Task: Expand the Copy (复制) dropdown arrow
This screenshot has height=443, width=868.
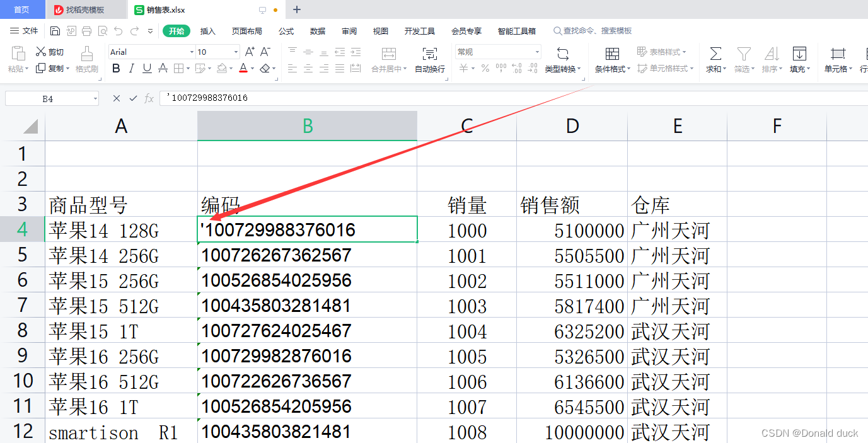Action: tap(67, 69)
